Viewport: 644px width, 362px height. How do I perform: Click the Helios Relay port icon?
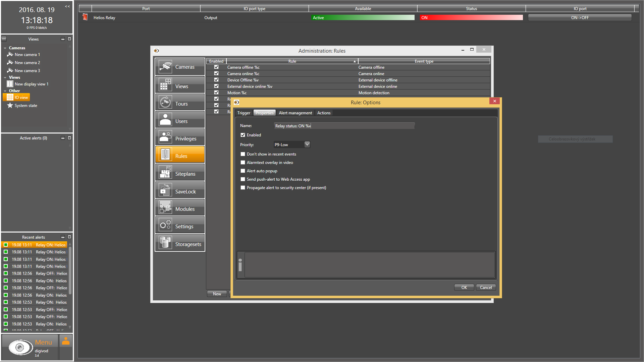[x=85, y=17]
